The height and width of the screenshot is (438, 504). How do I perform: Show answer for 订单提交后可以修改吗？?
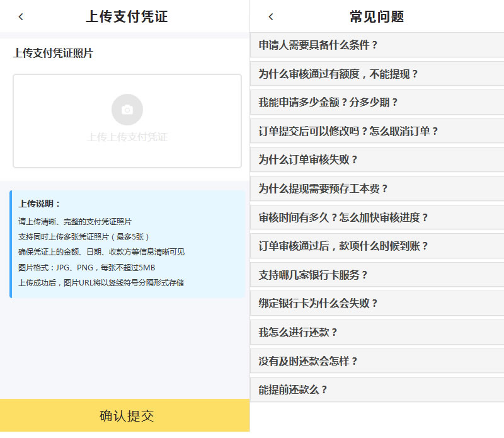(x=377, y=131)
